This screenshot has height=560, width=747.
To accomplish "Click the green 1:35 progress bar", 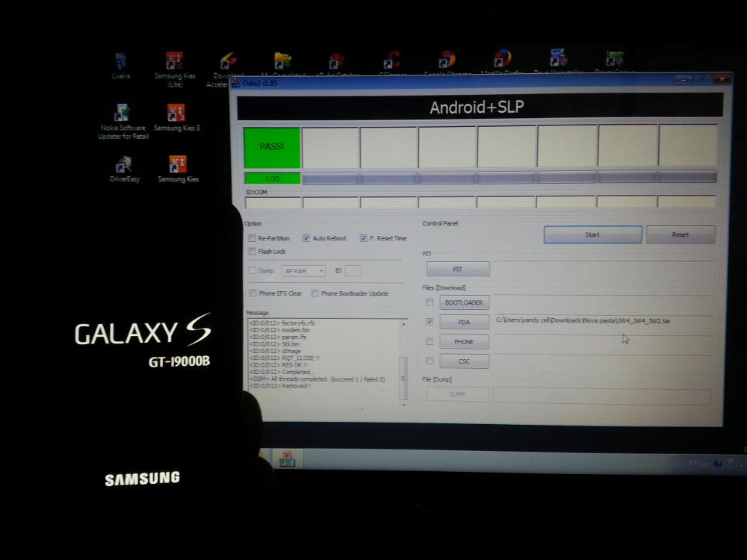I will 273,178.
